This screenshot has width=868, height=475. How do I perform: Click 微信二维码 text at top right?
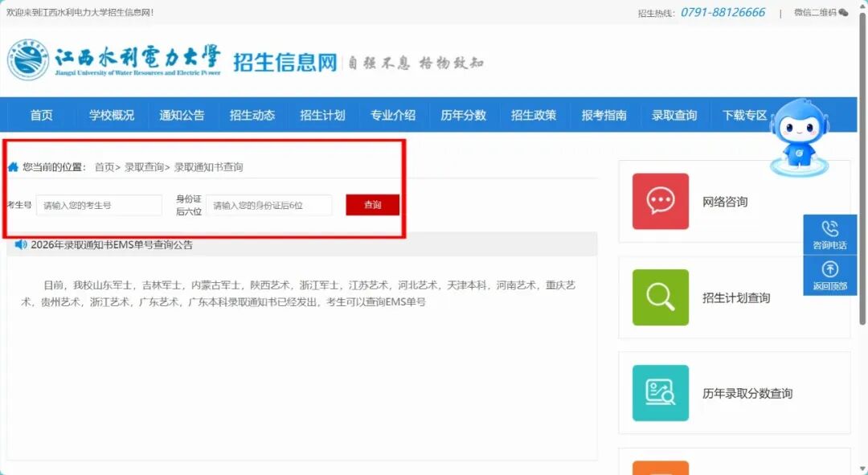pos(815,13)
